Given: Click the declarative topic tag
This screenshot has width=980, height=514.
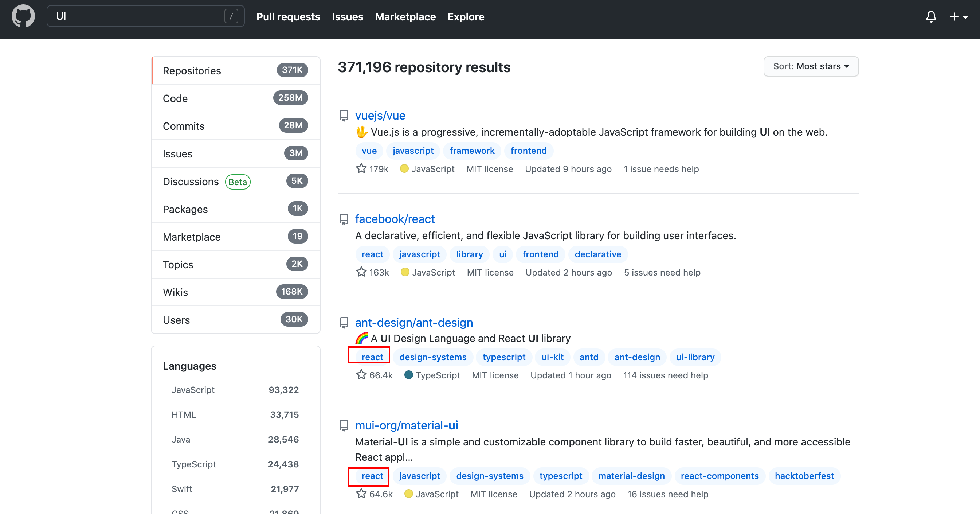Looking at the screenshot, I should (598, 254).
